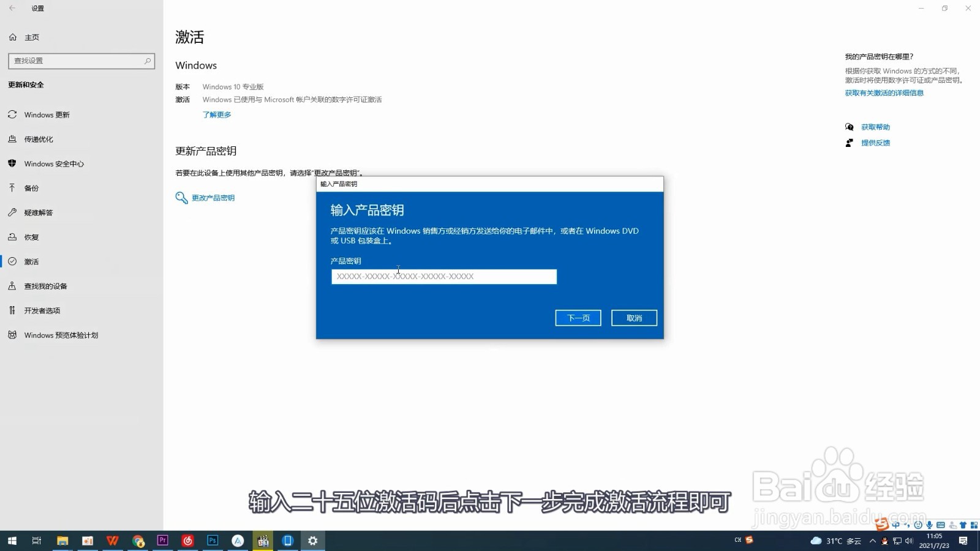Toggle the Sogou punctuation mode icon
Screen dimensions: 980x551
tap(907, 525)
